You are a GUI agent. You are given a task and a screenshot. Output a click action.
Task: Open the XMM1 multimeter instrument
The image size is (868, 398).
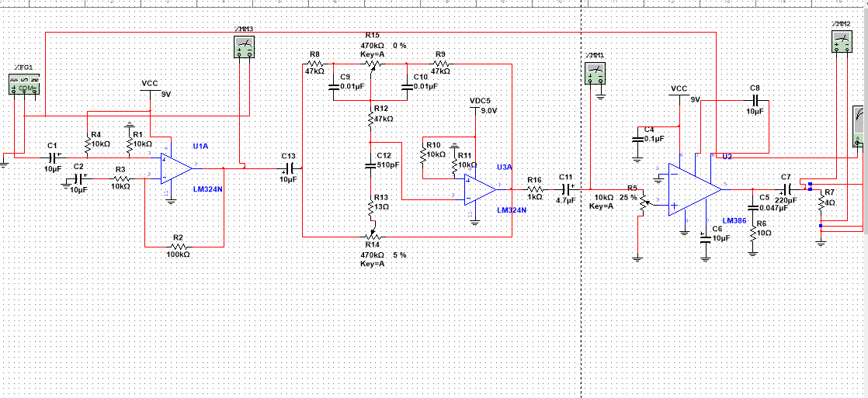pos(595,74)
